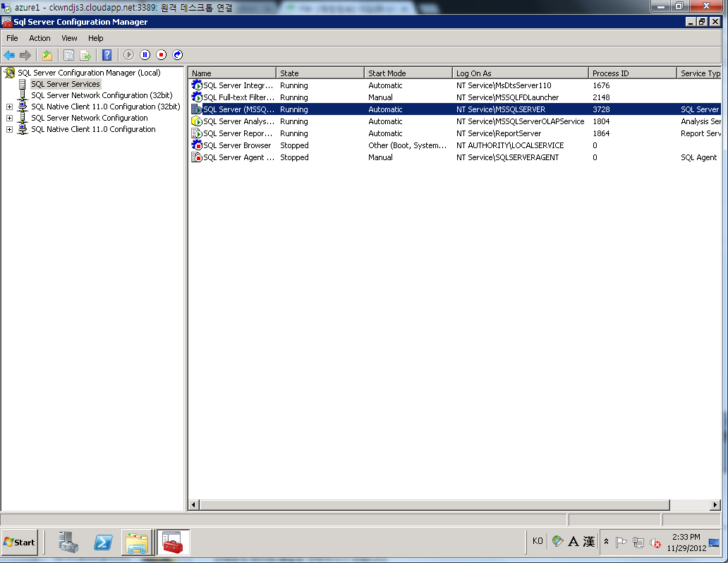Click the Export List toolbar icon
Screen dimensions: 728x563
click(x=85, y=55)
